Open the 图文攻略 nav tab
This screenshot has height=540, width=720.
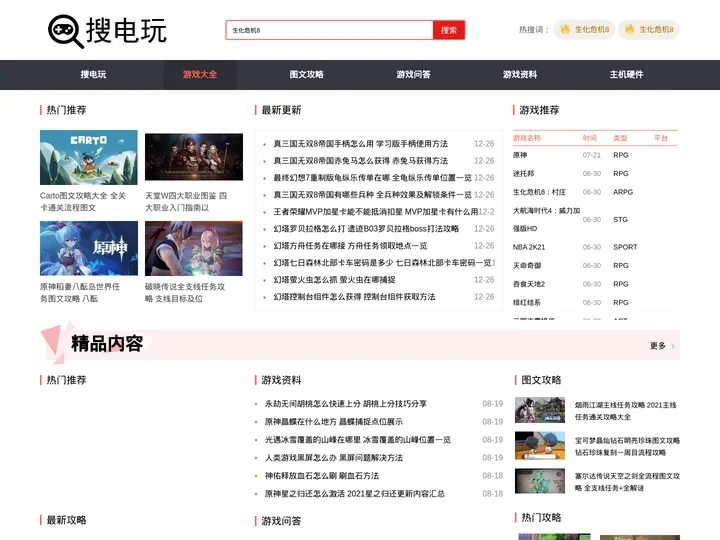(x=306, y=74)
